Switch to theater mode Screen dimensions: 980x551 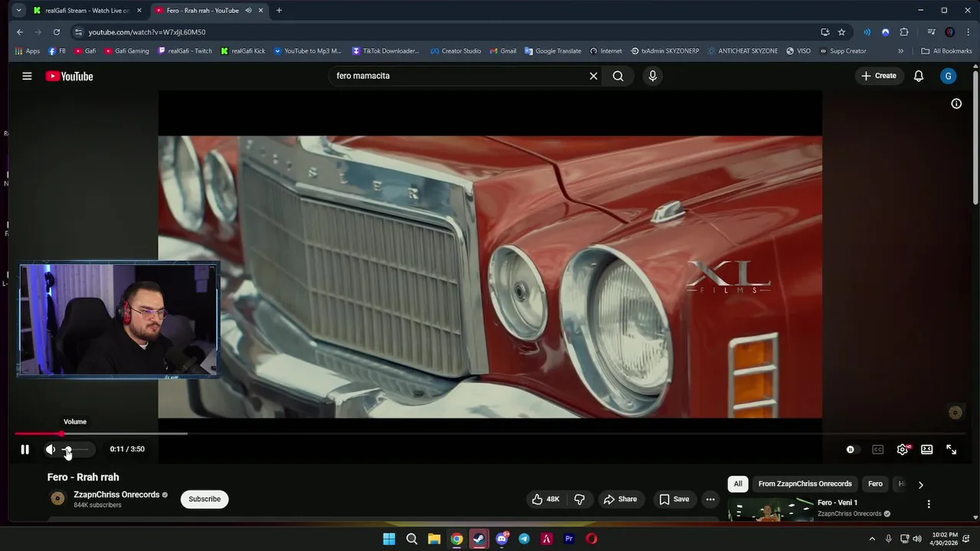(927, 449)
